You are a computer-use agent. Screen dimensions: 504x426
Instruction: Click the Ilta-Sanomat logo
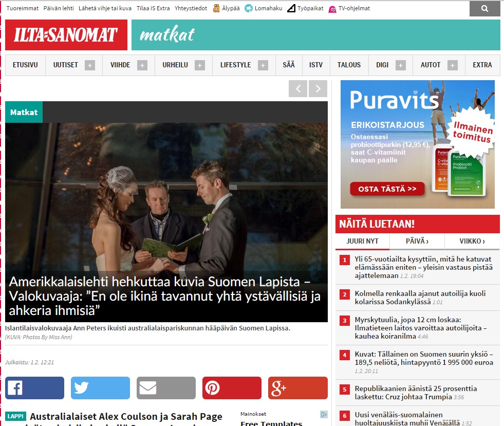(x=66, y=35)
